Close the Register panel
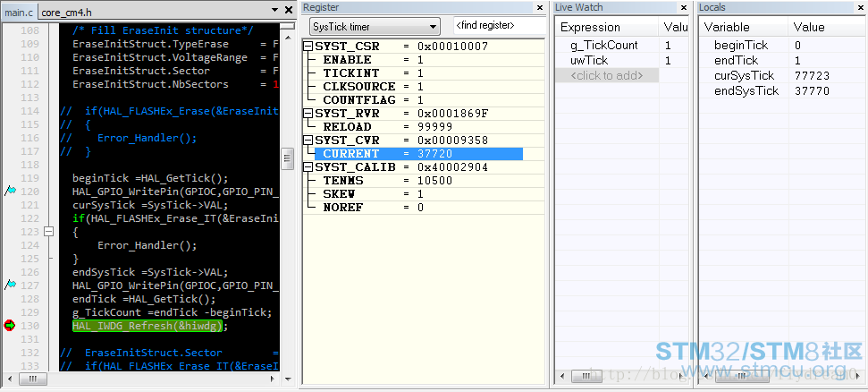This screenshot has width=868, height=392. (x=539, y=7)
